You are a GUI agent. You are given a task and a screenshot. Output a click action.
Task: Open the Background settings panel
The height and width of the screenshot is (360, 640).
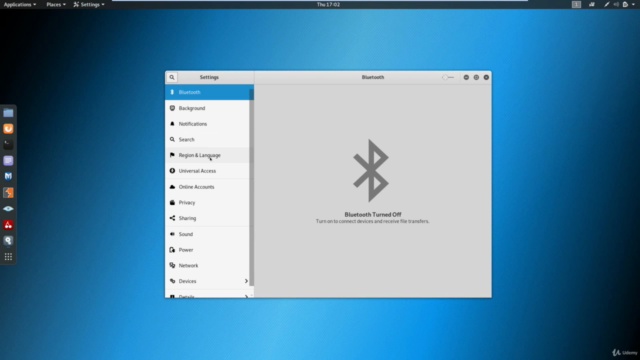click(208, 108)
